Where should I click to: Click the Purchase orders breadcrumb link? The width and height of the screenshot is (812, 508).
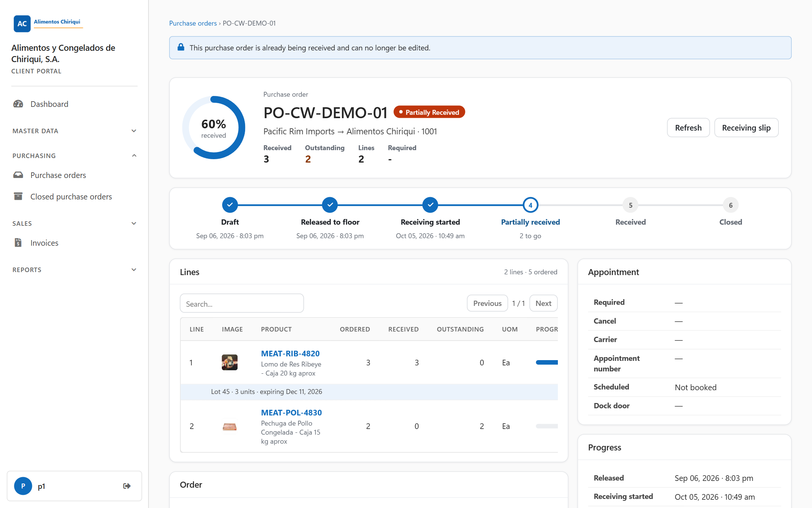pos(193,23)
